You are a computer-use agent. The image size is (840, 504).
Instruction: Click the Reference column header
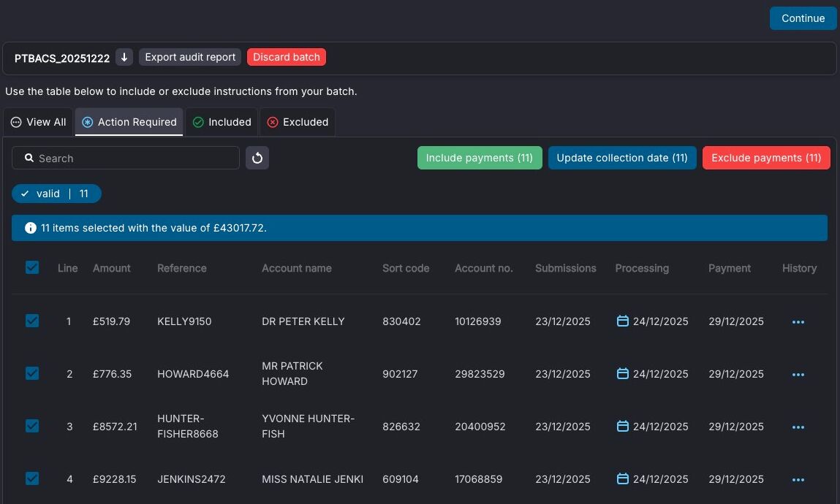(181, 268)
